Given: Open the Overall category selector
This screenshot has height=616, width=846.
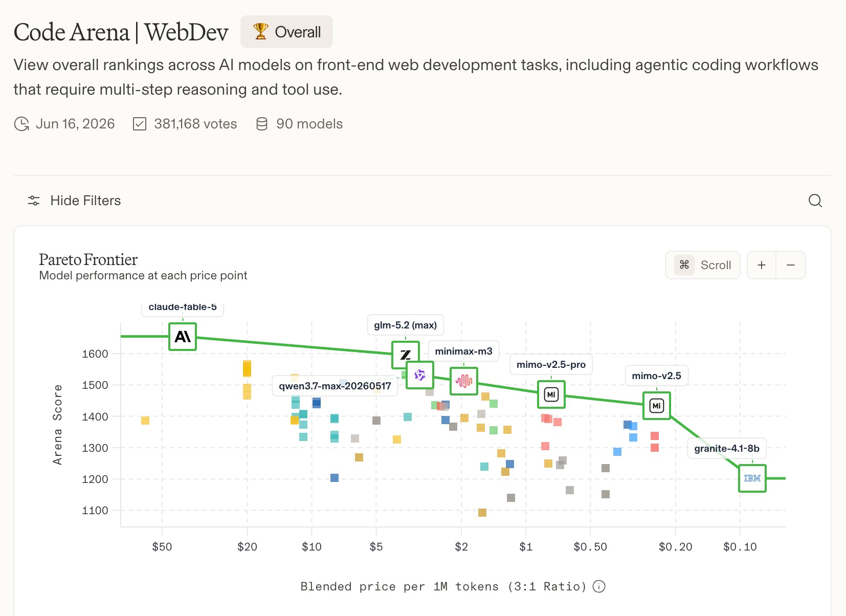Looking at the screenshot, I should click(287, 32).
